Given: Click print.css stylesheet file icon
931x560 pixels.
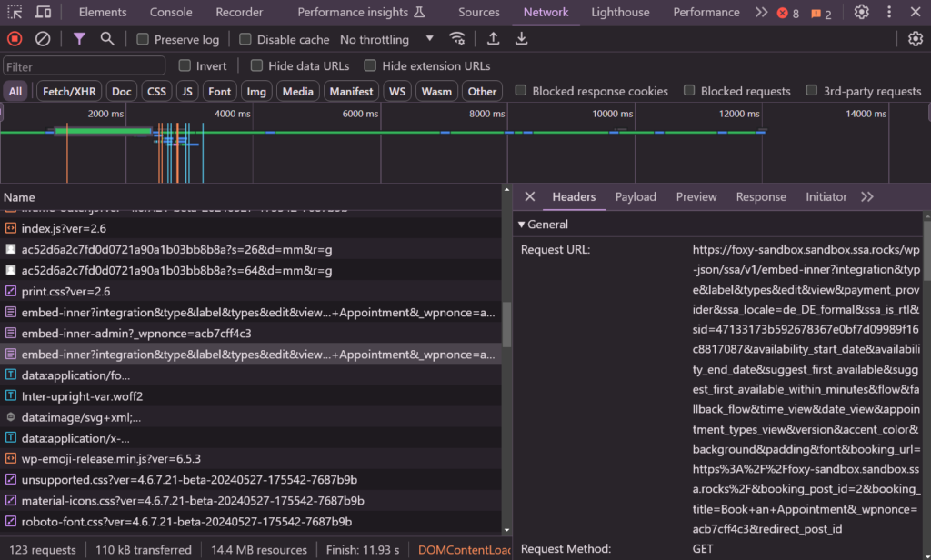Looking at the screenshot, I should (x=11, y=291).
